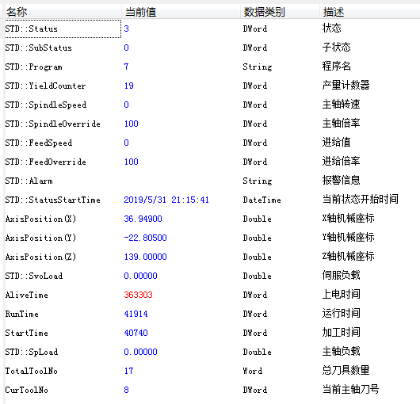420x404 pixels.
Task: Click the DateTime data type cell
Action: (x=262, y=200)
